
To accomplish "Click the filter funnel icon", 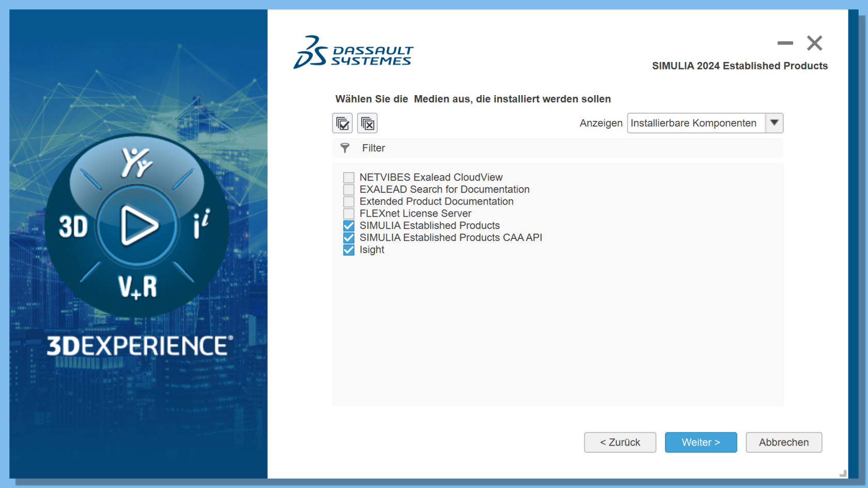I will coord(345,148).
